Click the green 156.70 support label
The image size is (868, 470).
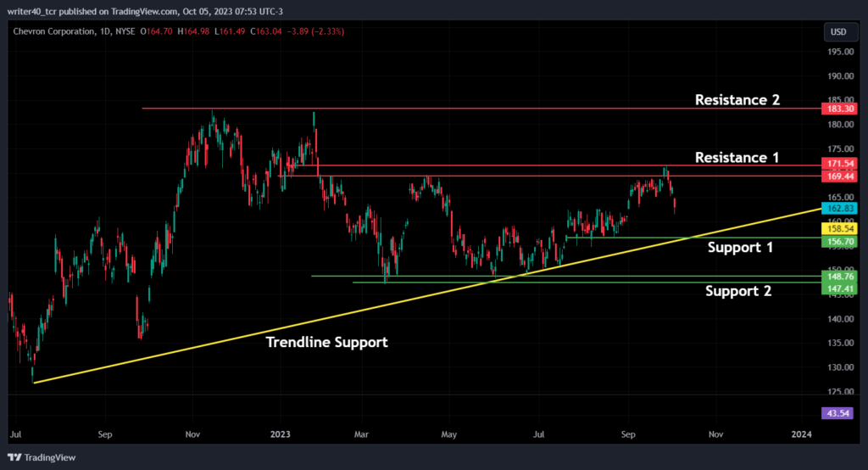[x=839, y=242]
